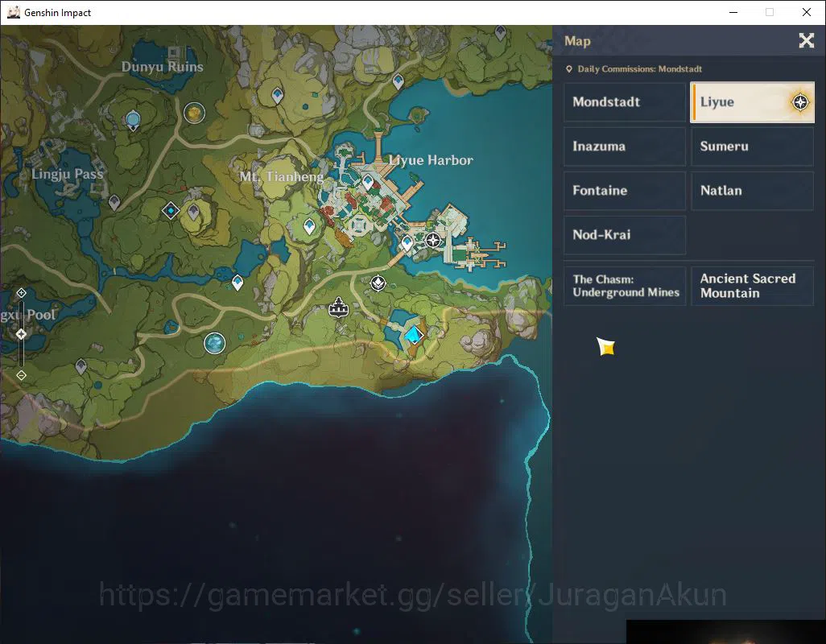Go to the Natlan region
This screenshot has width=826, height=644.
[x=752, y=191]
